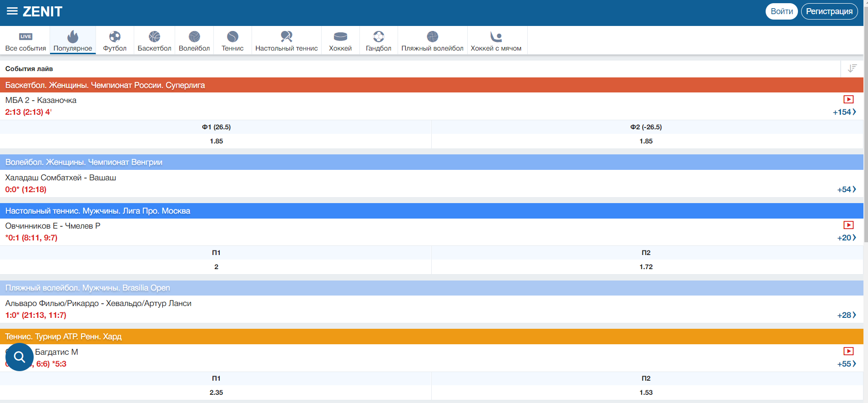The image size is (868, 403).
Task: Select the Football sport icon
Action: (115, 37)
